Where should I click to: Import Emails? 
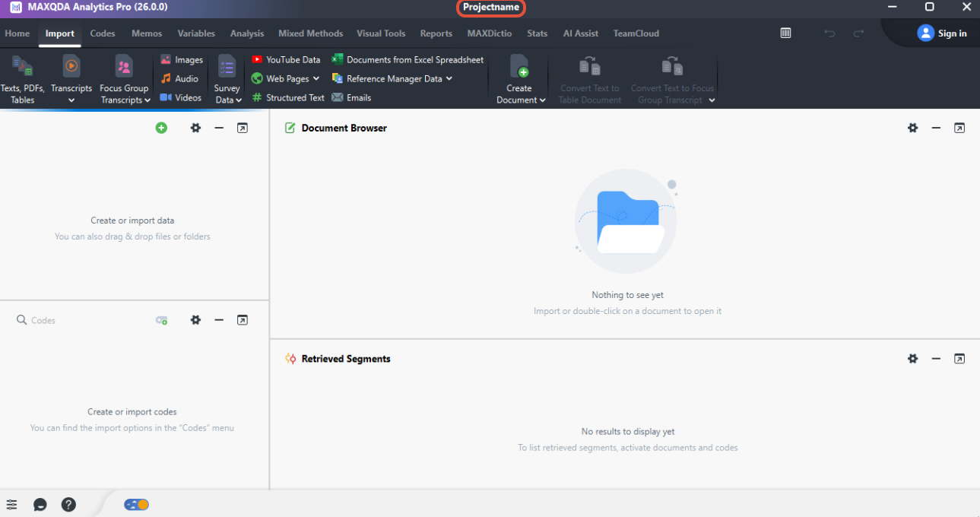click(x=351, y=98)
